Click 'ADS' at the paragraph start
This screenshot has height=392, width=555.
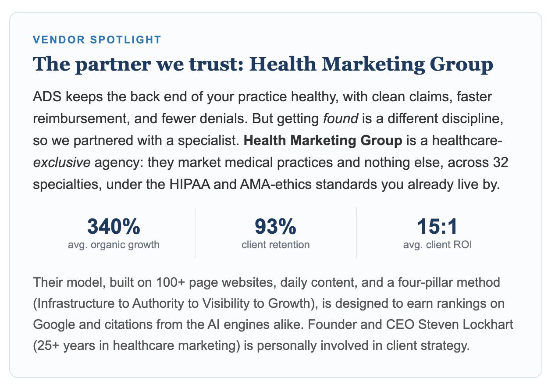(45, 97)
